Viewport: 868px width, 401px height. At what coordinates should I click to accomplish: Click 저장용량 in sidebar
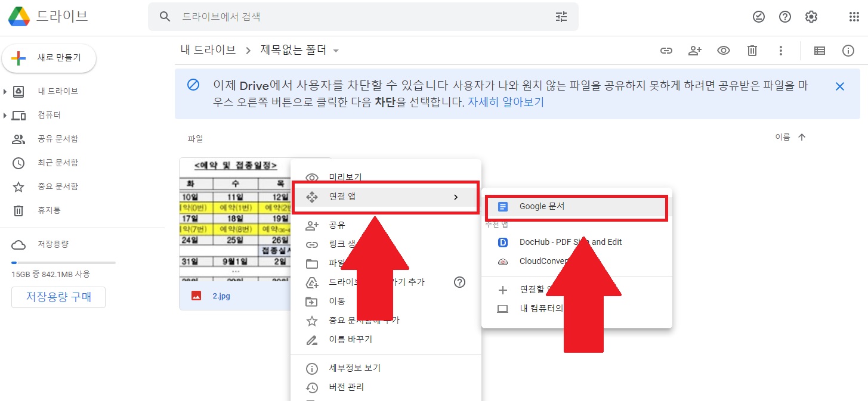pos(53,244)
